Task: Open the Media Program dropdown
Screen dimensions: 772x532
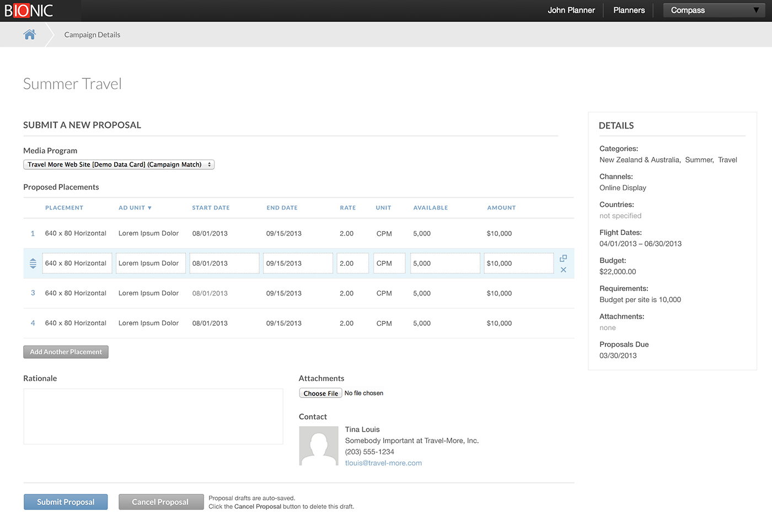Action: (x=119, y=164)
